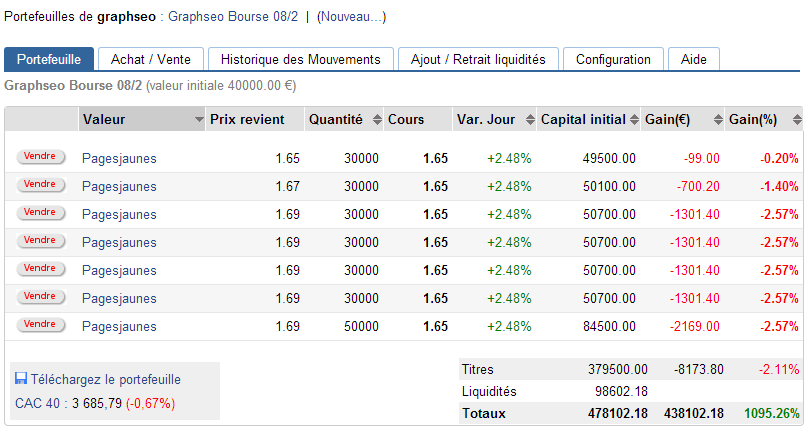This screenshot has width=804, height=429.
Task: Sort by Gain(€) using its sort arrows
Action: (717, 120)
